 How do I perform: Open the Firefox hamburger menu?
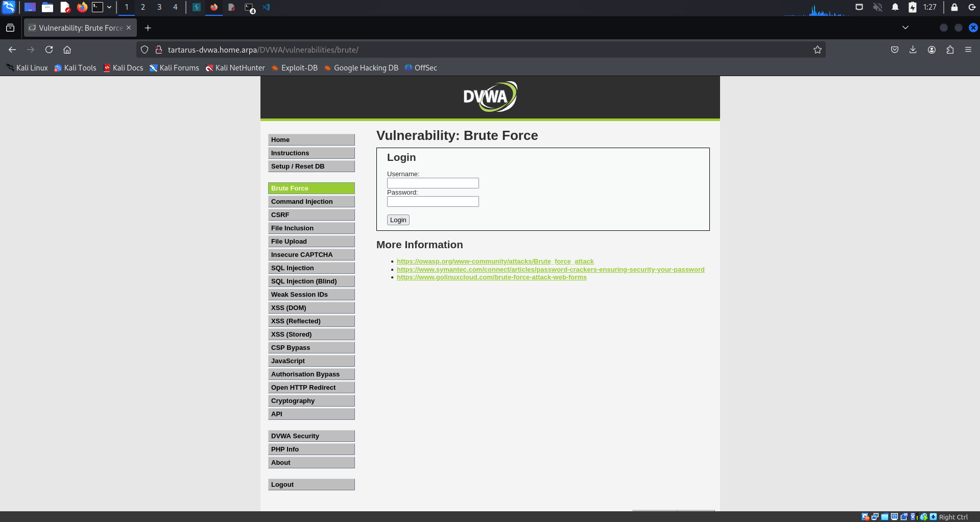(968, 50)
